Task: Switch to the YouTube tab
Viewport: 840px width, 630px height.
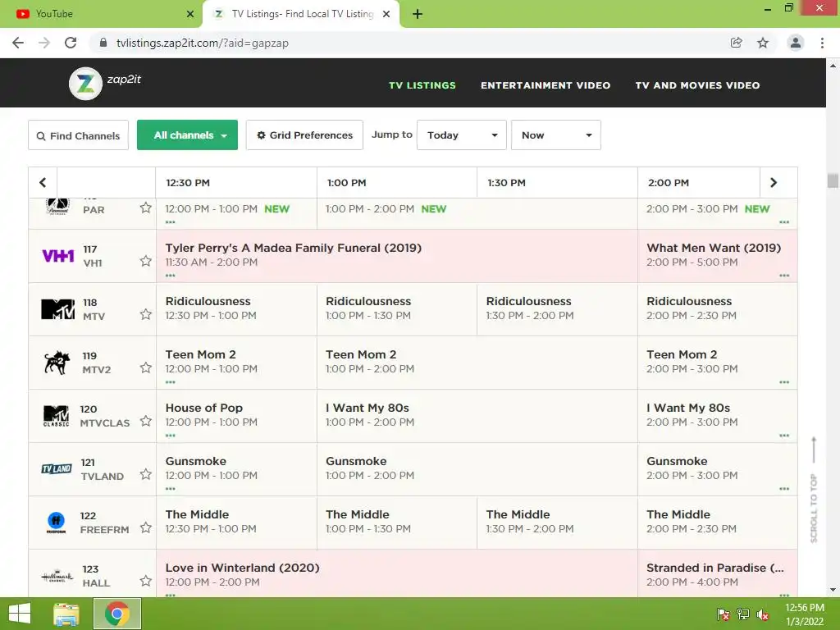Action: pos(101,14)
